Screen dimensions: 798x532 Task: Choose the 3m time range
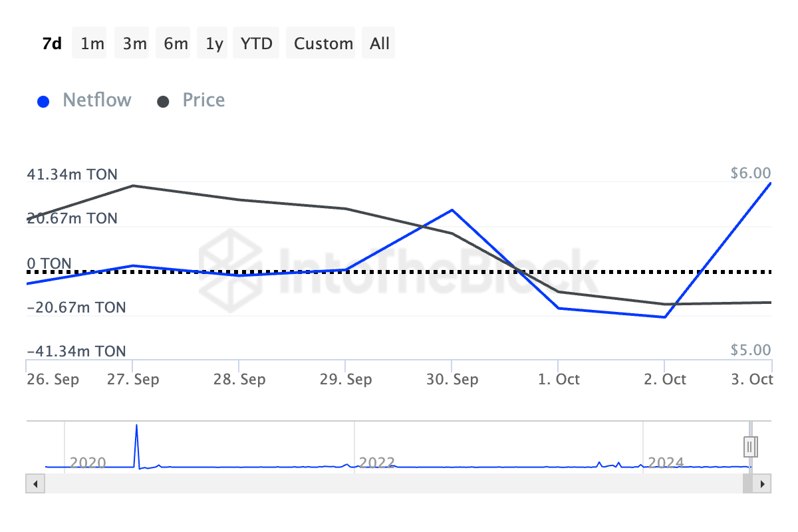pyautogui.click(x=134, y=43)
